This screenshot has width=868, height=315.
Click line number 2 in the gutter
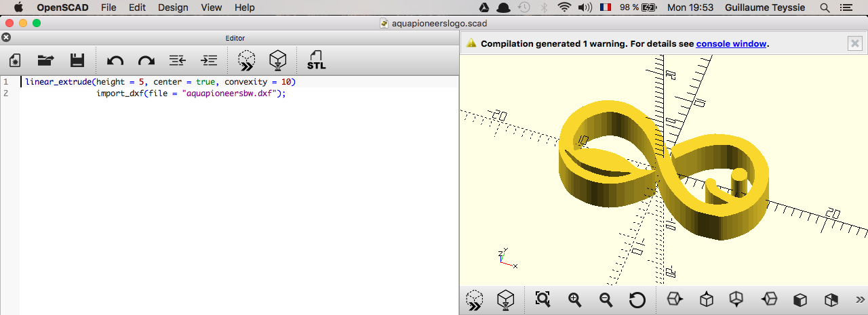point(5,93)
